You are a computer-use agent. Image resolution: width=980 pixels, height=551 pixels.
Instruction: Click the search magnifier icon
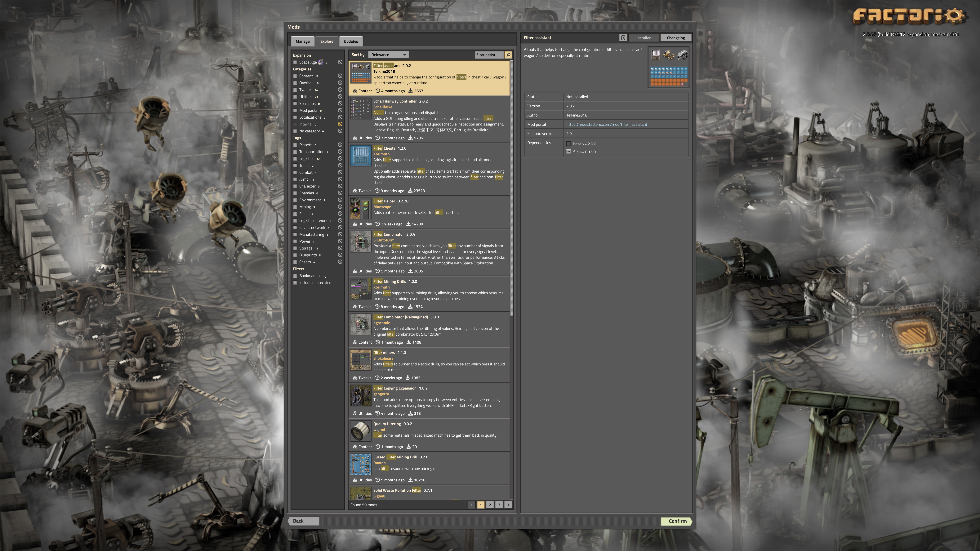click(508, 55)
